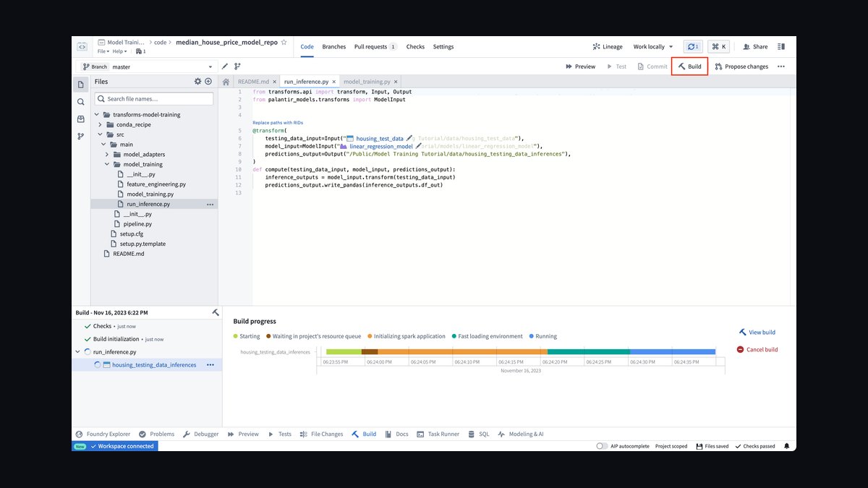868x488 pixels.
Task: Open the Branch master dropdown
Action: (148, 67)
